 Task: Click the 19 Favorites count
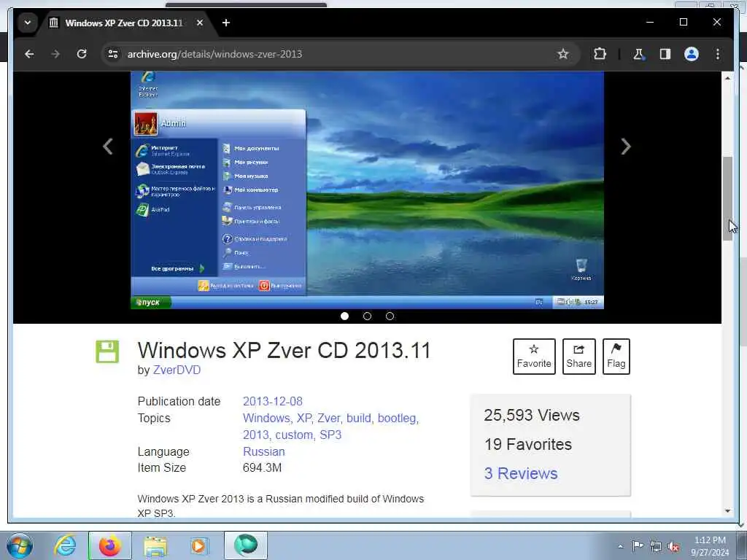point(528,444)
